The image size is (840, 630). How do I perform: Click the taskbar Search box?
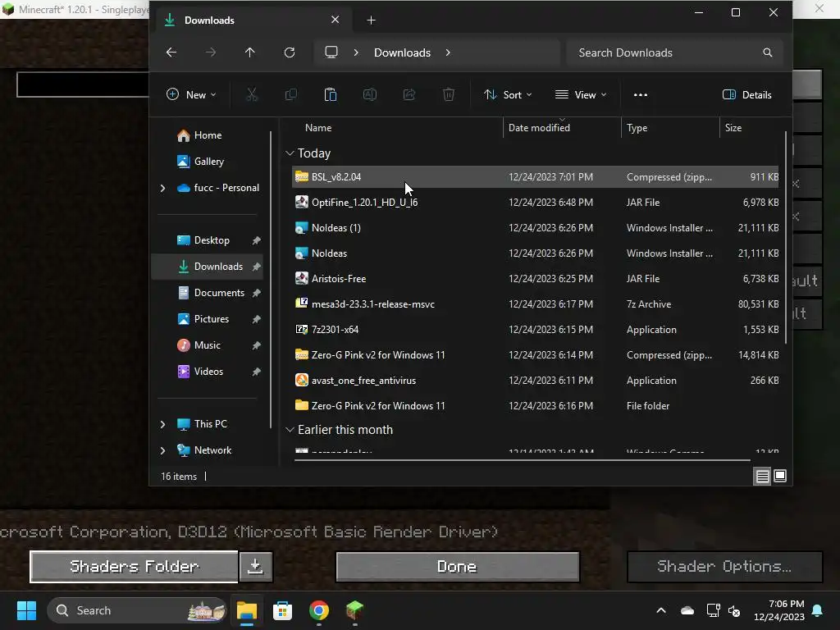coord(137,610)
